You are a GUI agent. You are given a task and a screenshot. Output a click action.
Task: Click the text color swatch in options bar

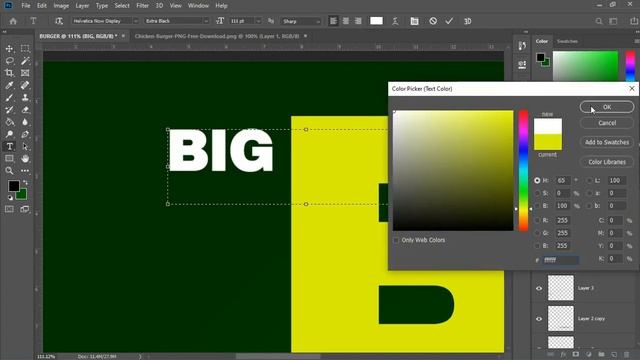pyautogui.click(x=376, y=21)
